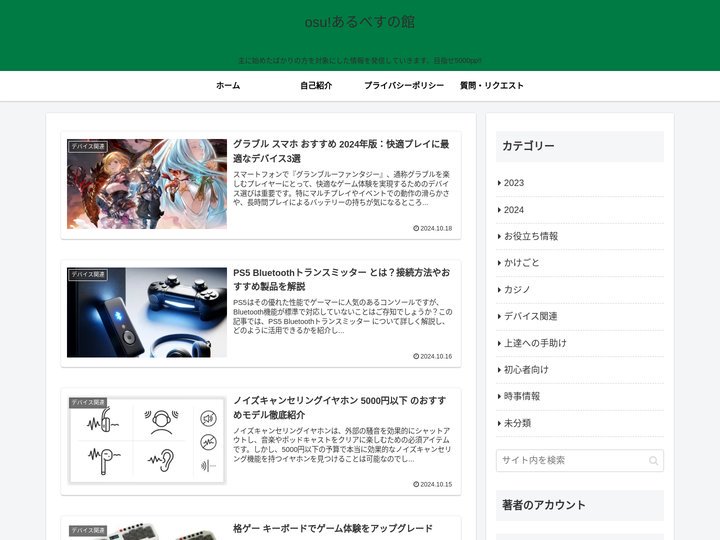Click the clock icon beside 2024.10.15
Viewport: 720px width, 540px height.
pyautogui.click(x=416, y=484)
